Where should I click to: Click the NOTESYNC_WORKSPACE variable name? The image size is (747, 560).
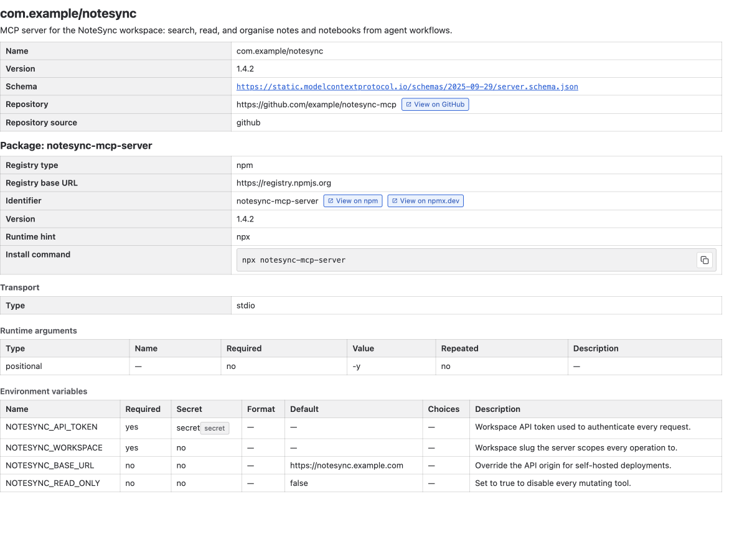(x=54, y=448)
